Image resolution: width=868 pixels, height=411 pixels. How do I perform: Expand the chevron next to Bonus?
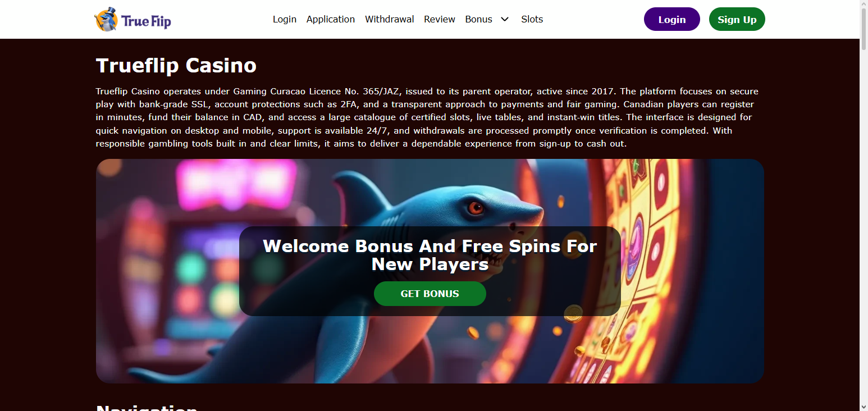505,19
